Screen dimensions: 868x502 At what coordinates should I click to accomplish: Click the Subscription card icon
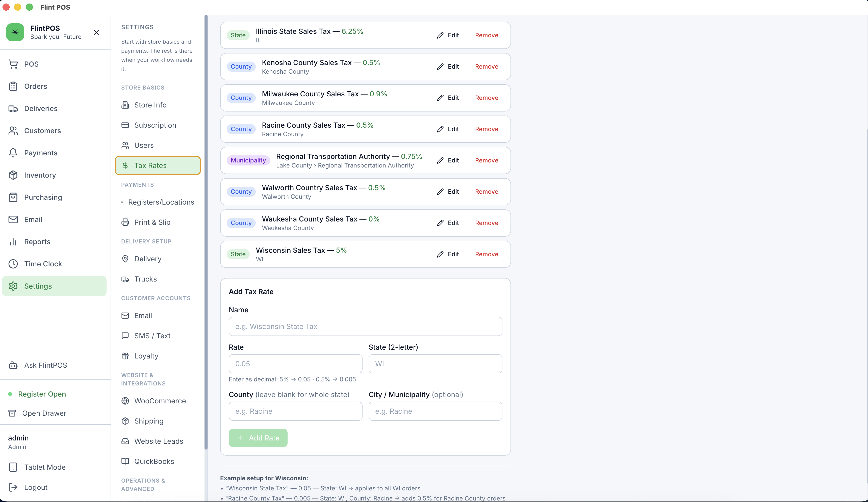coord(125,125)
